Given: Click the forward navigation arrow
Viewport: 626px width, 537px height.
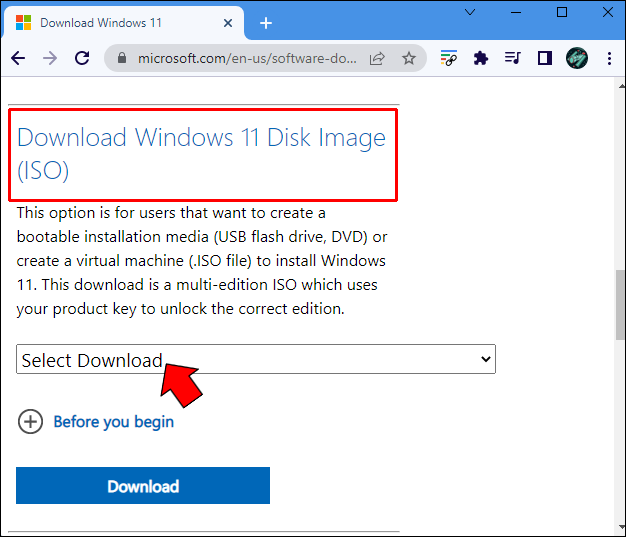Looking at the screenshot, I should 50,58.
